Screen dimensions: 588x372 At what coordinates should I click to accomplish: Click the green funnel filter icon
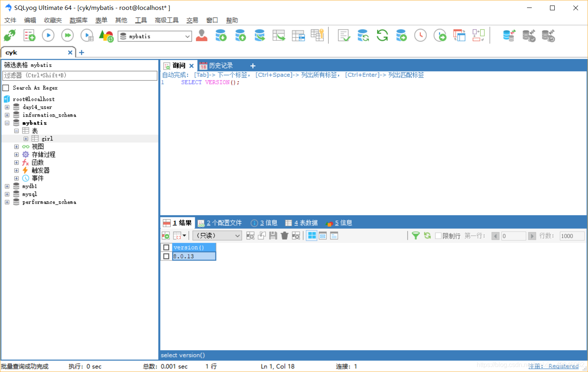[416, 236]
